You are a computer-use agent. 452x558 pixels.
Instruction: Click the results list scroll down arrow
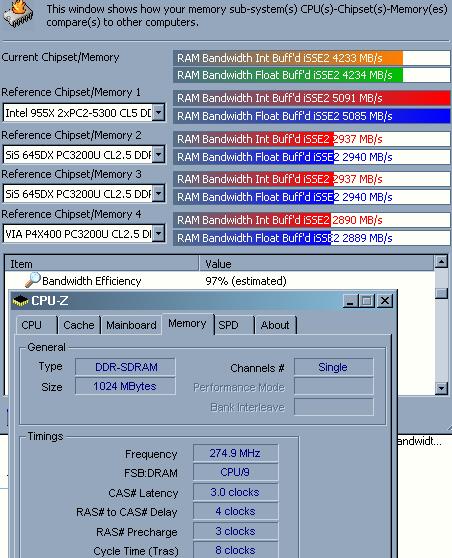pos(441,388)
